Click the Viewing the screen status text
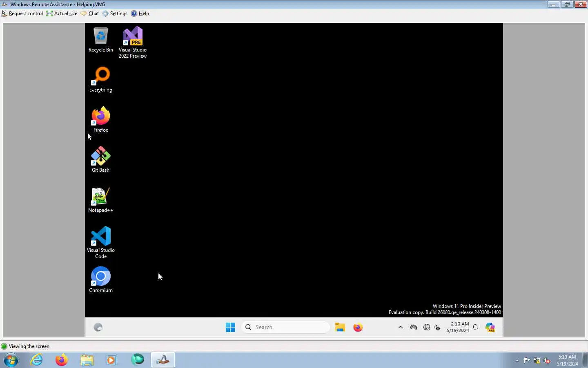Screen dimensions: 588x368 29,346
